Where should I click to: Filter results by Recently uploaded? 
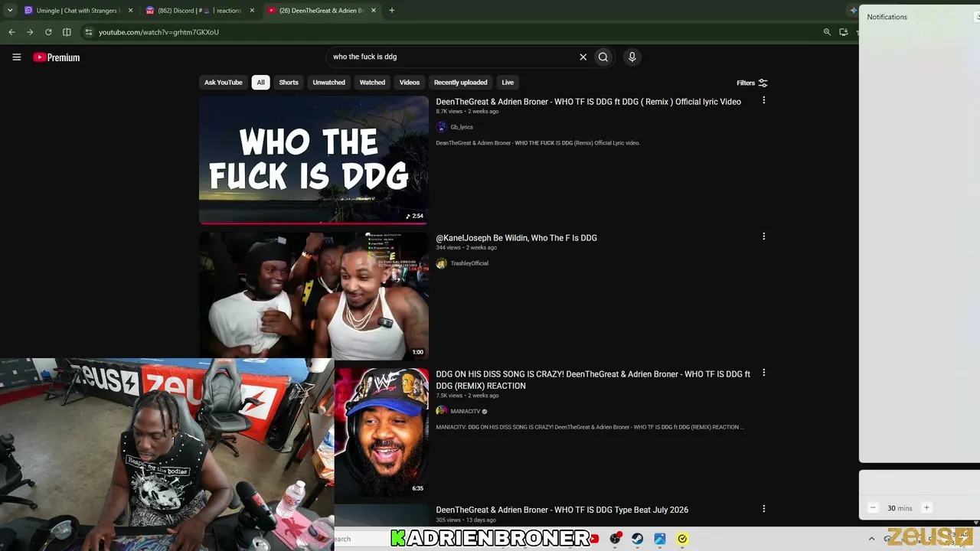tap(461, 83)
